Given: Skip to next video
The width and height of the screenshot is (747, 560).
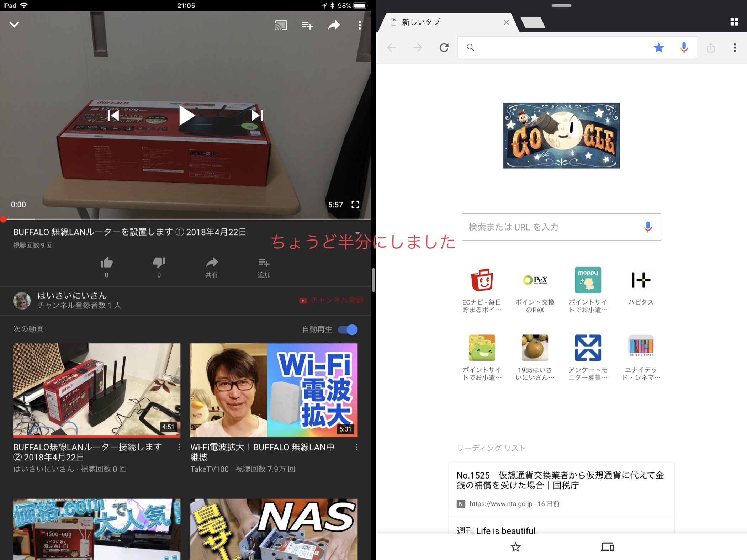Looking at the screenshot, I should pos(257,115).
